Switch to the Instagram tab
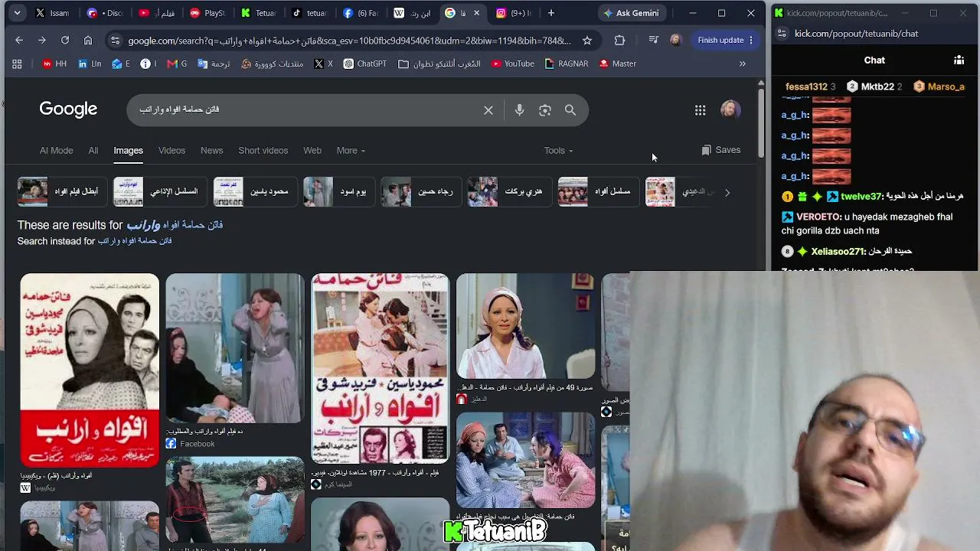This screenshot has width=980, height=551. [x=513, y=13]
